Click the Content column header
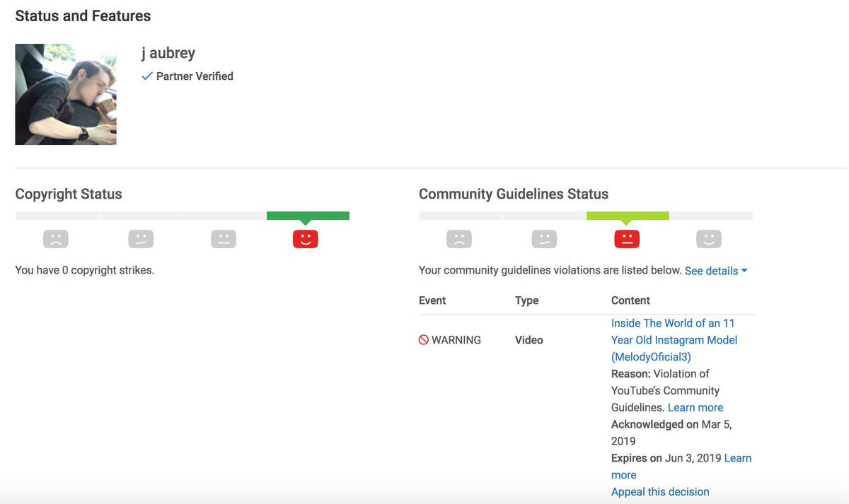Viewport: 849px width, 504px height. point(630,300)
